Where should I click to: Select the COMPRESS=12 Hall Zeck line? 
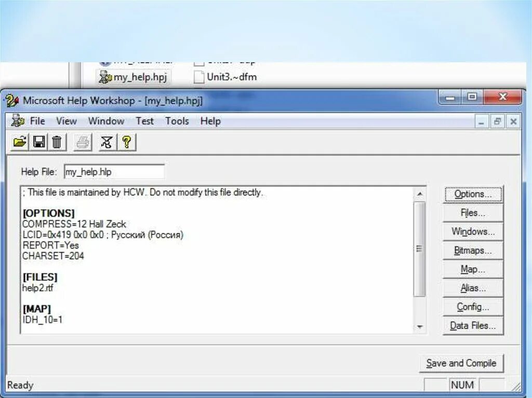coord(74,224)
